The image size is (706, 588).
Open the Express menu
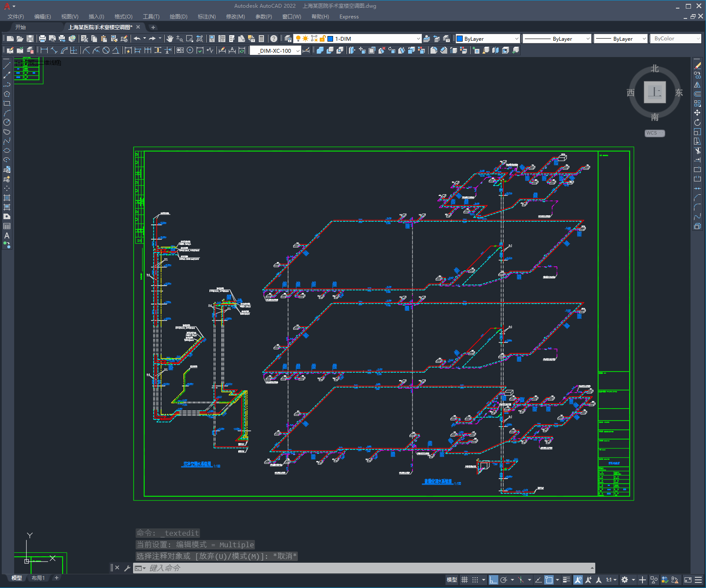[x=349, y=17]
